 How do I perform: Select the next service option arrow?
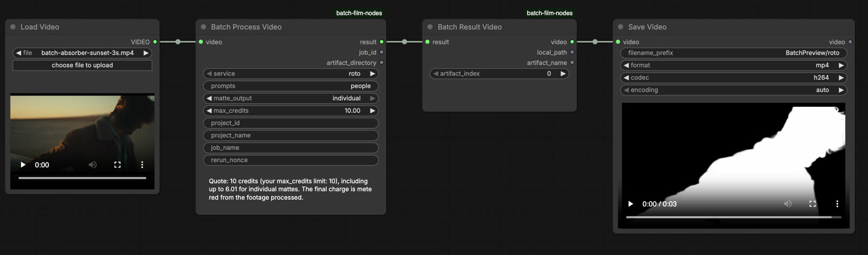pos(373,73)
